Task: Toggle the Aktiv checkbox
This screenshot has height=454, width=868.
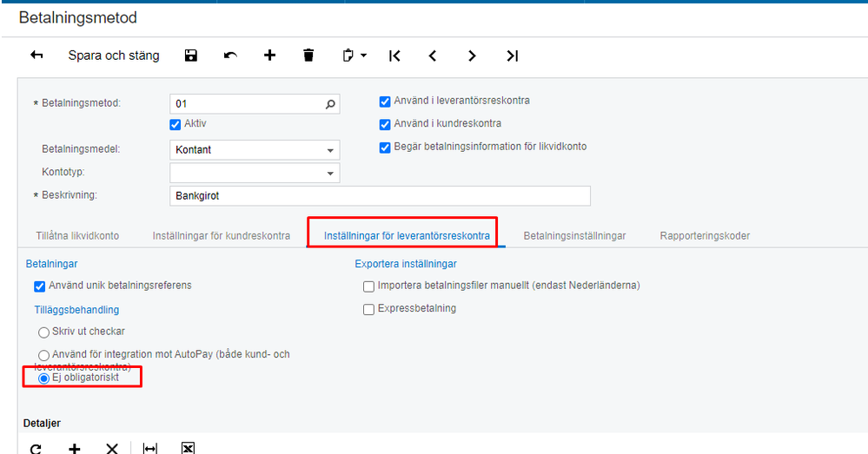Action: pos(176,124)
